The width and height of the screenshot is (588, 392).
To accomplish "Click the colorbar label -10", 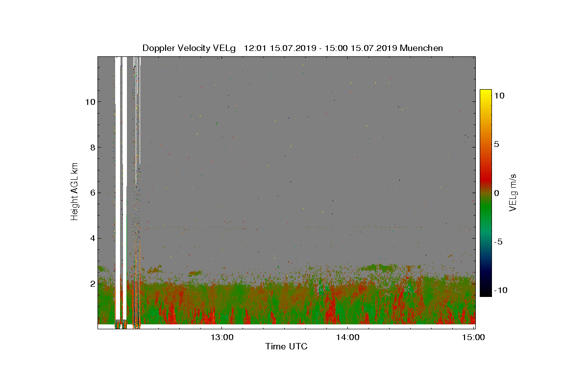I will (500, 290).
